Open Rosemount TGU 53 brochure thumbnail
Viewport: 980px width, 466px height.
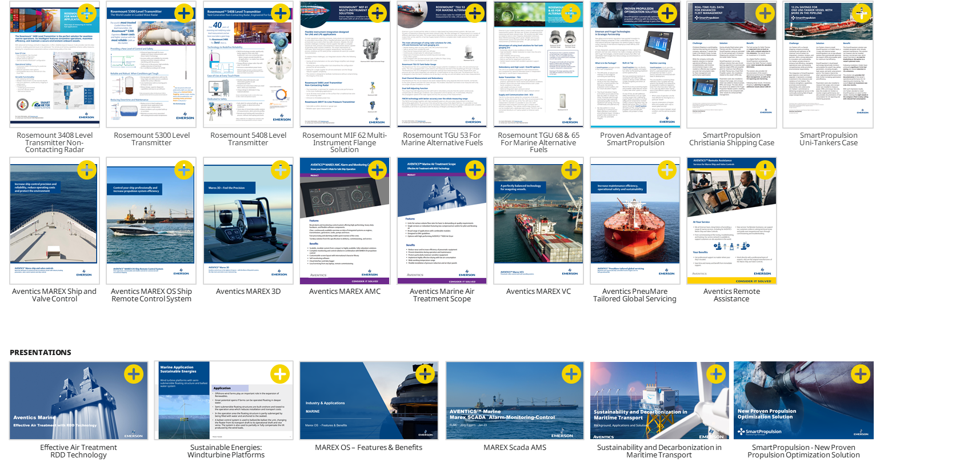click(x=442, y=64)
